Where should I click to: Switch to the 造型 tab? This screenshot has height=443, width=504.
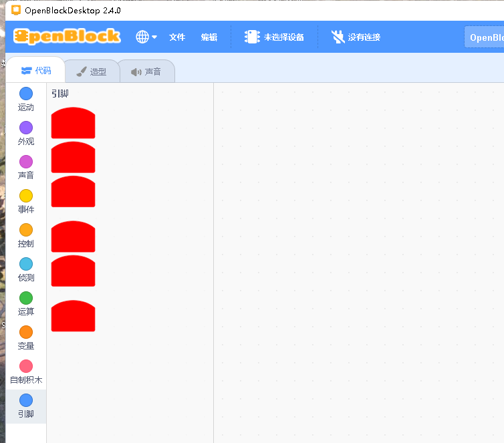point(92,71)
